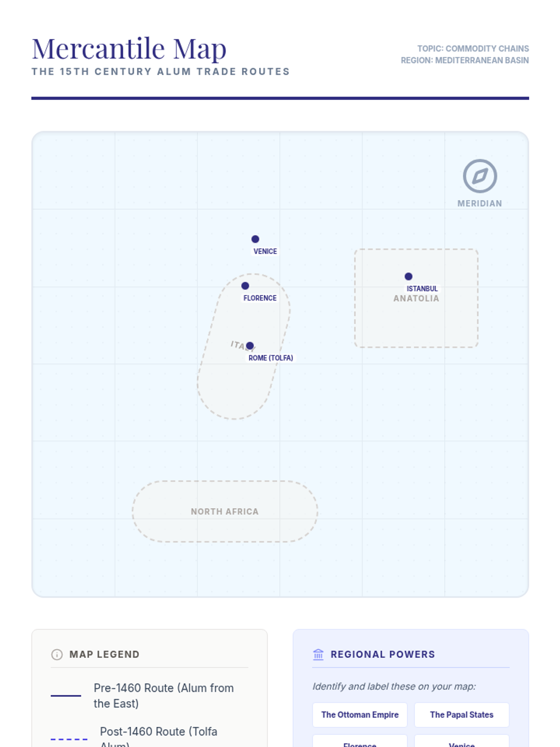This screenshot has width=560, height=747.
Task: Select the Rome (Tolfa) marker dot
Action: tap(250, 346)
